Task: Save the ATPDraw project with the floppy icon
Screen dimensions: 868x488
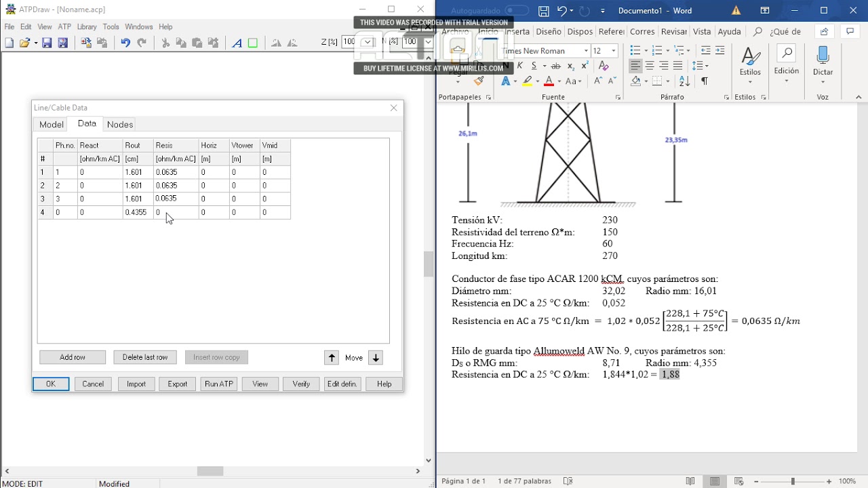Action: (47, 43)
